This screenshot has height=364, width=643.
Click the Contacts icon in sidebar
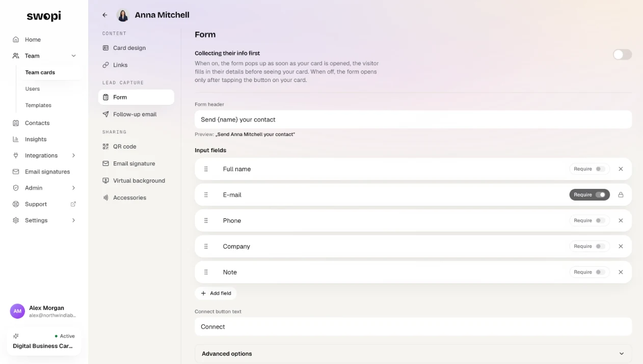click(16, 123)
